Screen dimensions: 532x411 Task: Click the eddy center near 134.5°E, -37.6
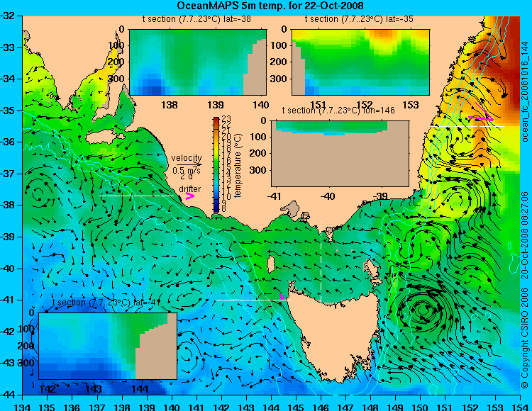[x=38, y=194]
